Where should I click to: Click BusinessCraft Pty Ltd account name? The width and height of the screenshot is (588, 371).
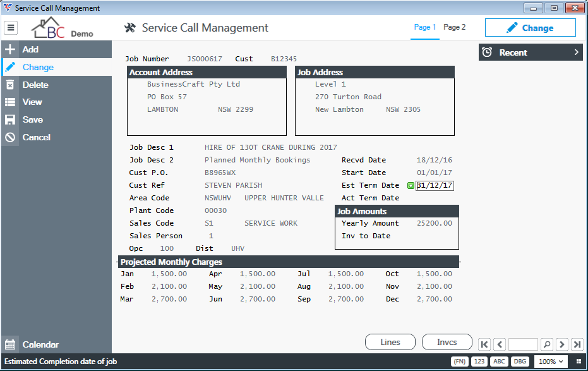(193, 84)
